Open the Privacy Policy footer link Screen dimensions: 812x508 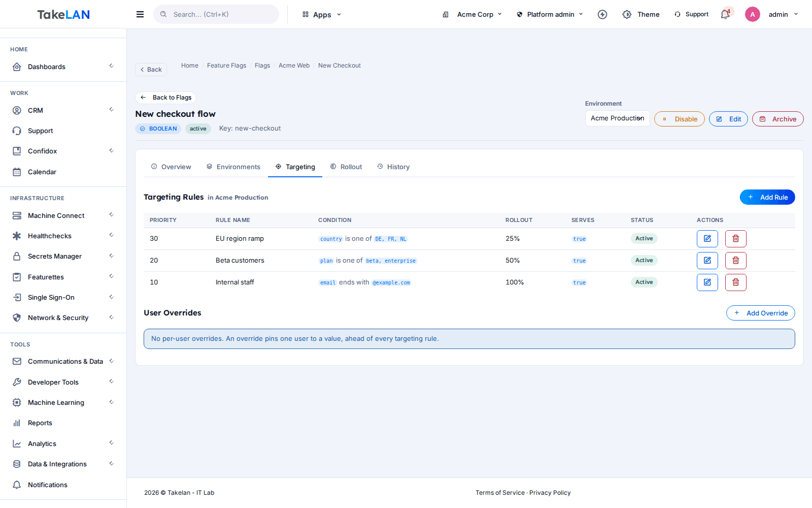pyautogui.click(x=550, y=493)
